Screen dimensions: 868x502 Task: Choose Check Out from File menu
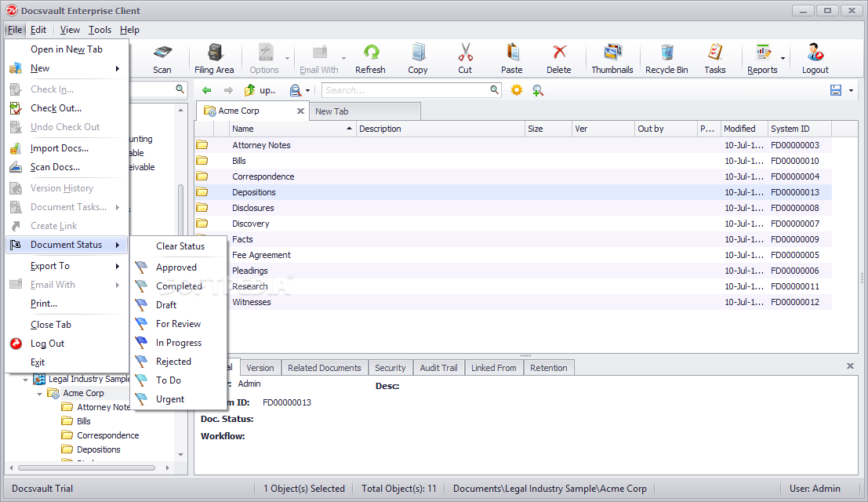67,108
